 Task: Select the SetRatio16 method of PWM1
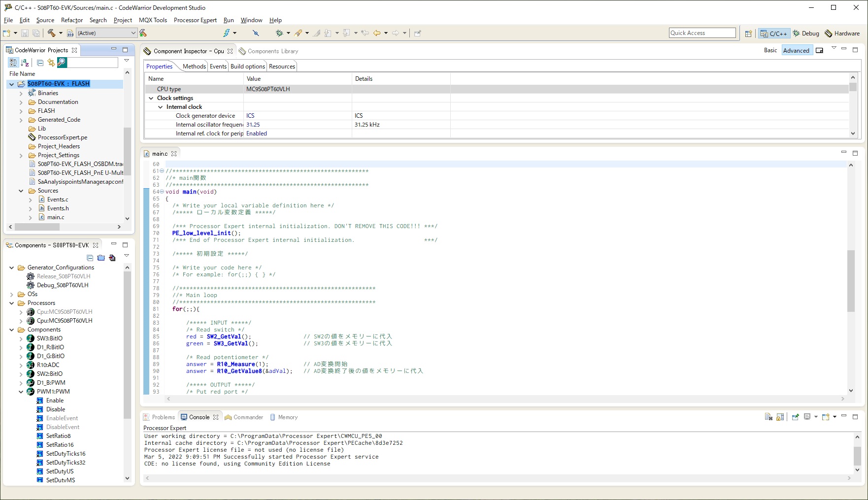[60, 445]
